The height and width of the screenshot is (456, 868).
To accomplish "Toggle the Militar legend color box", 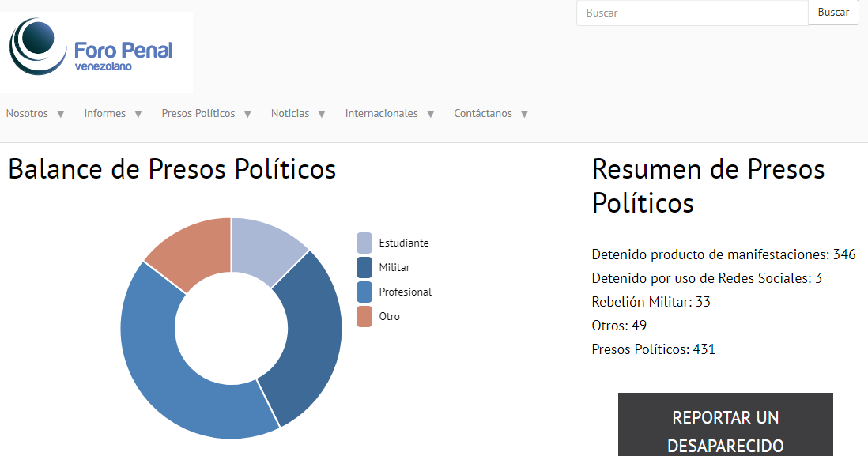I will (364, 267).
